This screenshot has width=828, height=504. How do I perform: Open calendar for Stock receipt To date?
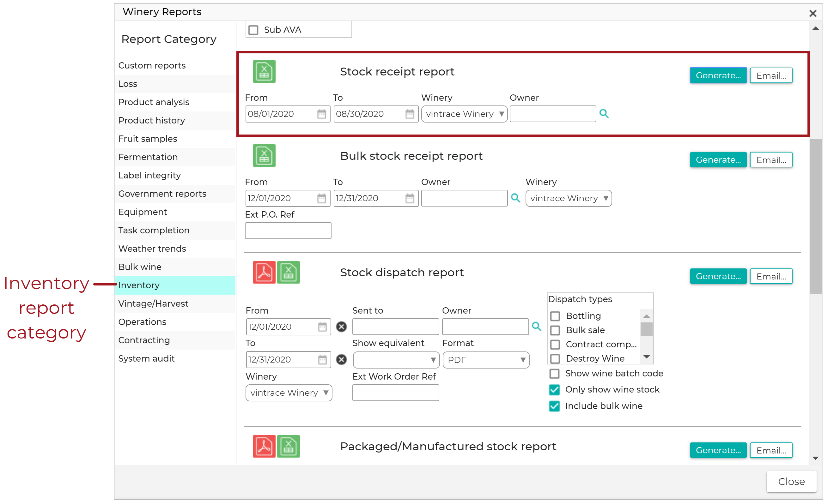pyautogui.click(x=410, y=114)
